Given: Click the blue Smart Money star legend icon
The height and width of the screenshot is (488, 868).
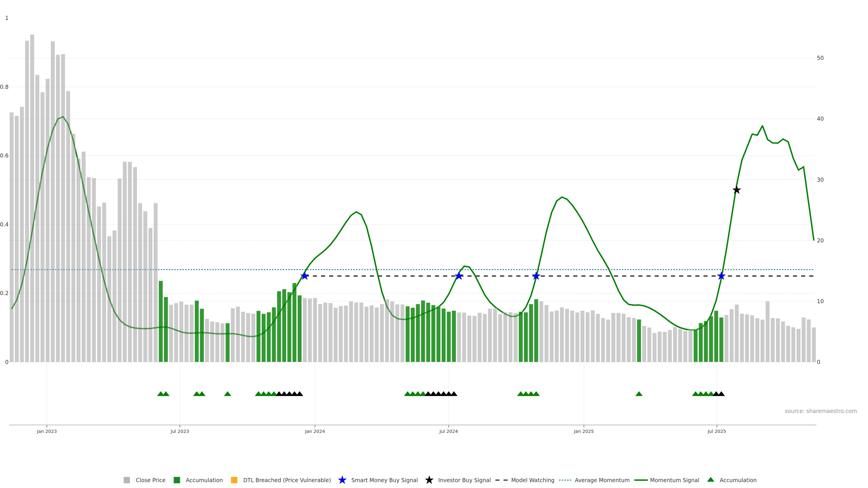Looking at the screenshot, I should [342, 480].
